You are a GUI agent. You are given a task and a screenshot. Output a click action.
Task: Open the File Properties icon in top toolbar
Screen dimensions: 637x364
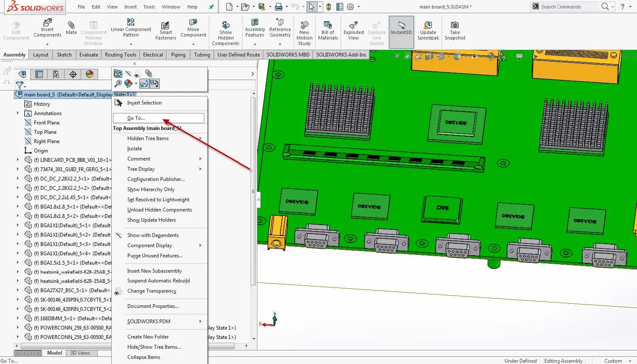[340, 6]
